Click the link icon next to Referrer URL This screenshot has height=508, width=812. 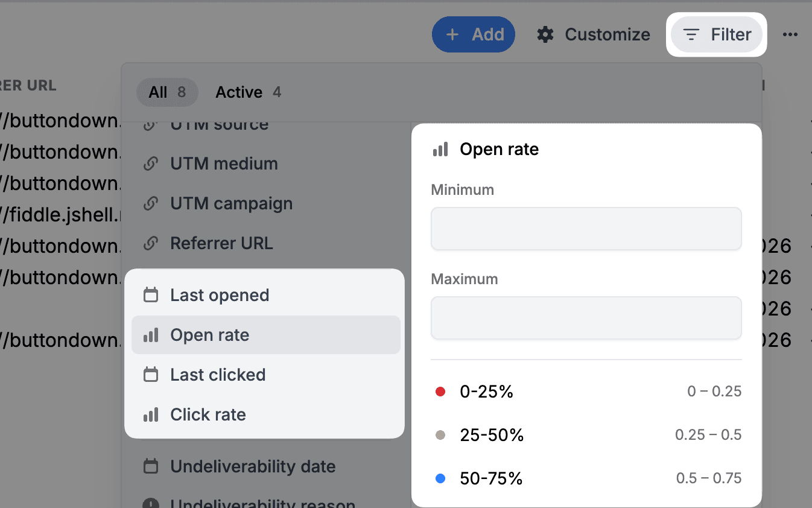pyautogui.click(x=150, y=243)
